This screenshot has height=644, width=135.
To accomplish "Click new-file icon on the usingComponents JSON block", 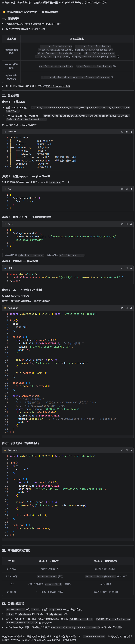I will (131, 224).
